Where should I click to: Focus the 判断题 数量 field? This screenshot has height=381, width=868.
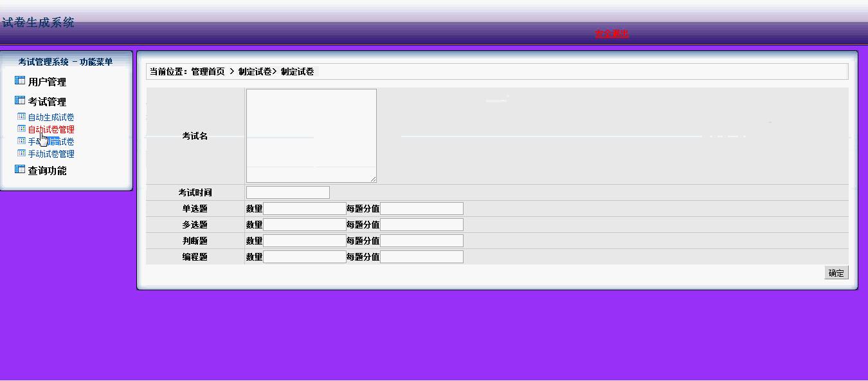pyautogui.click(x=305, y=241)
